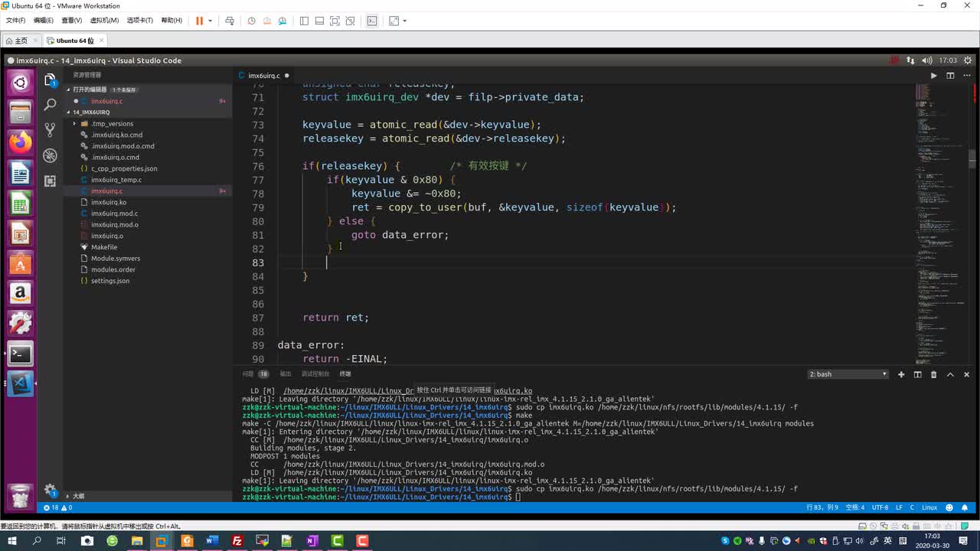Open Windows Start menu on the taskbar
The height and width of the screenshot is (551, 980).
click(x=12, y=541)
